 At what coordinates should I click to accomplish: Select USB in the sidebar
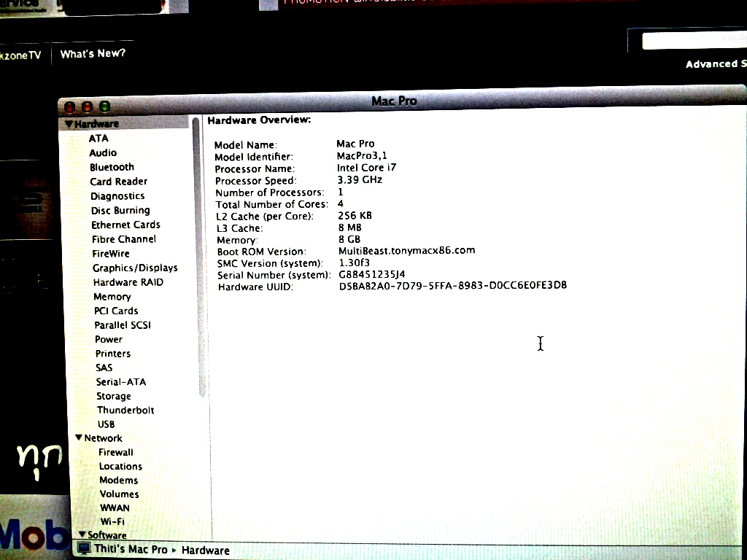tap(106, 424)
